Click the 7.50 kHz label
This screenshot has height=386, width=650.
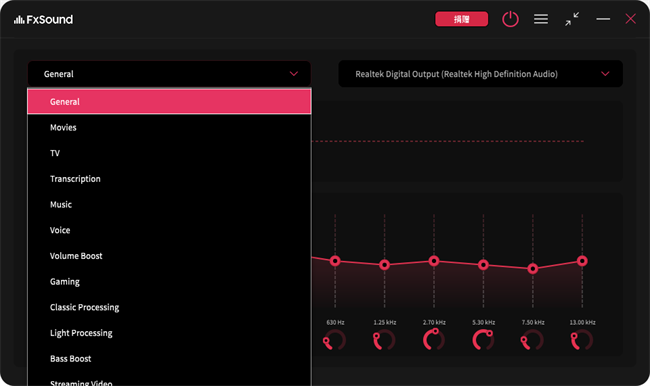533,322
